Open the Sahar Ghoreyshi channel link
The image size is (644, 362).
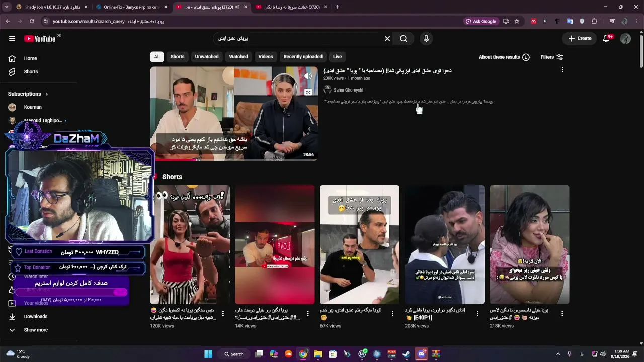348,90
